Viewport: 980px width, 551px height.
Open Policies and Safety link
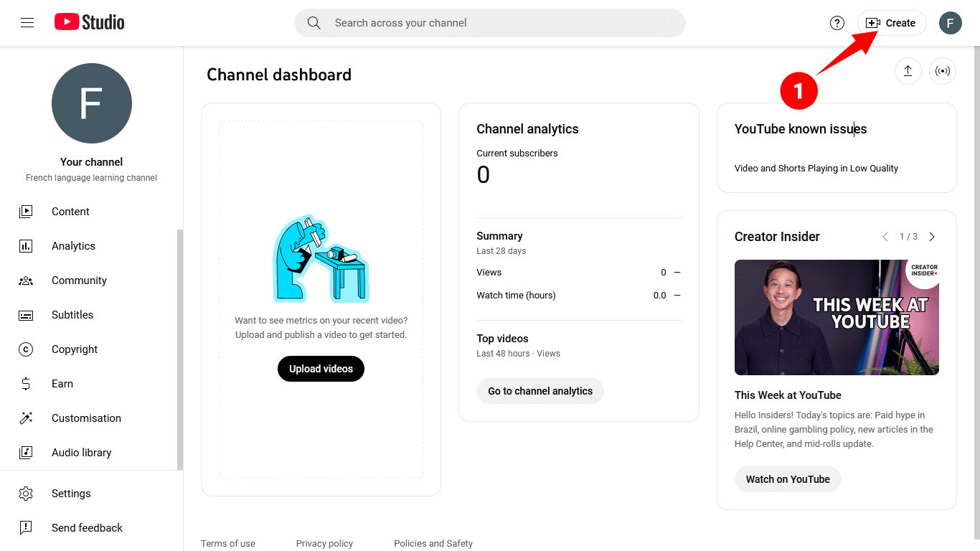433,544
